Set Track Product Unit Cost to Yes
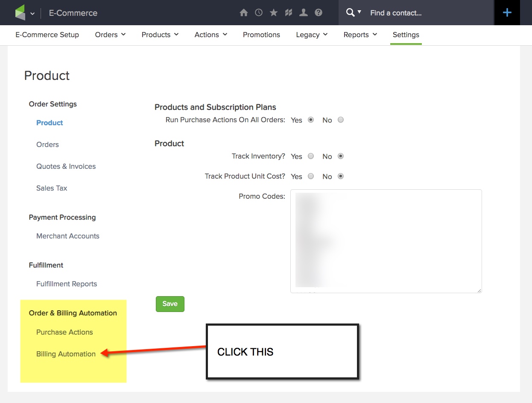This screenshot has width=532, height=403. coord(311,176)
